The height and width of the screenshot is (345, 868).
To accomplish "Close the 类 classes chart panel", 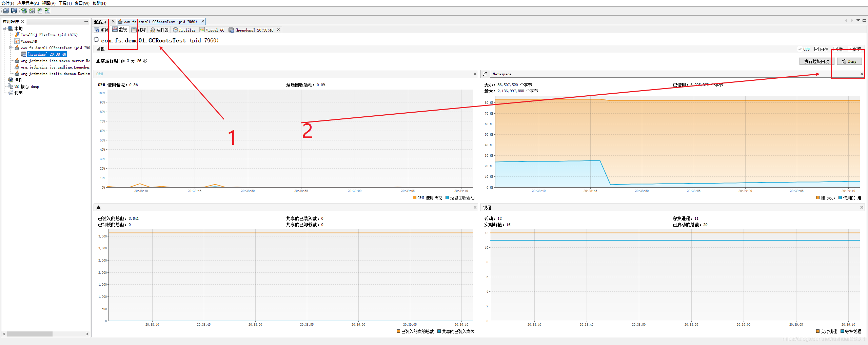I will [x=475, y=208].
